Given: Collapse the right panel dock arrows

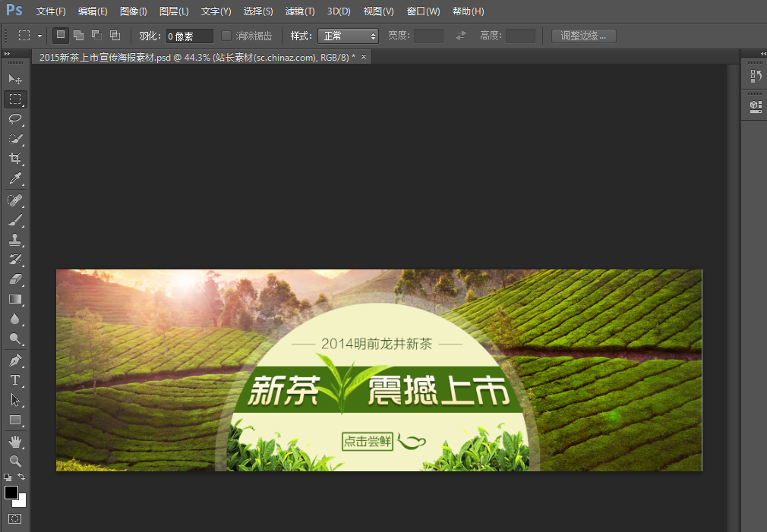Looking at the screenshot, I should click(763, 53).
